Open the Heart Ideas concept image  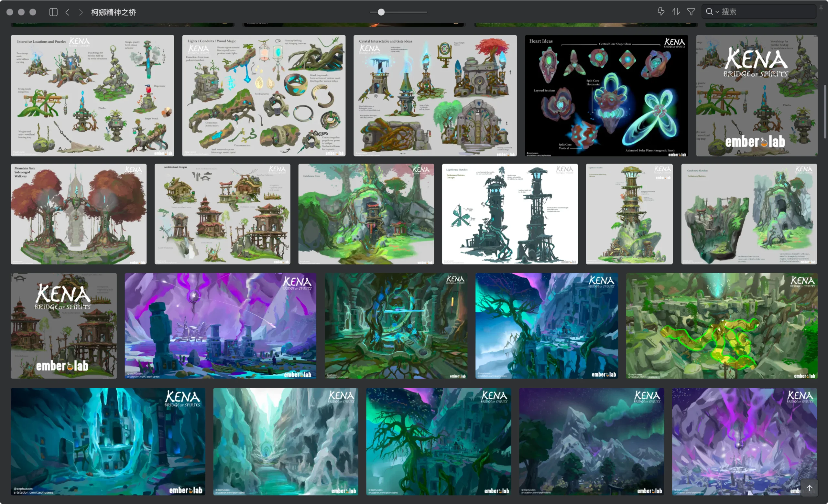[x=606, y=96]
